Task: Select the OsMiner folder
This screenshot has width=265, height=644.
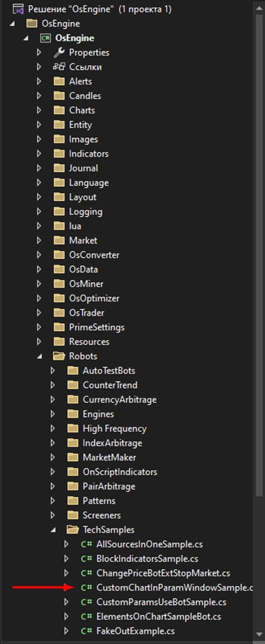Action: click(86, 284)
